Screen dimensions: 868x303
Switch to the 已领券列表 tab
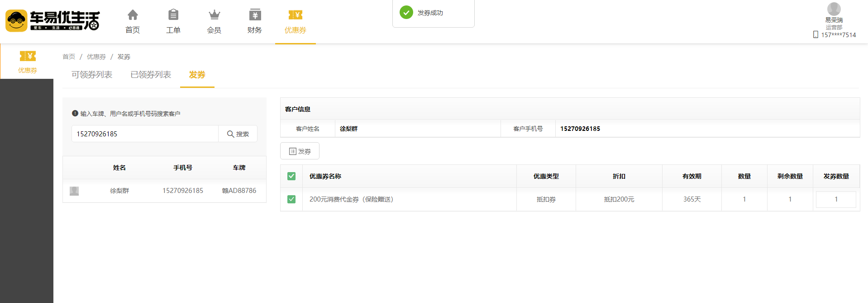tap(151, 75)
